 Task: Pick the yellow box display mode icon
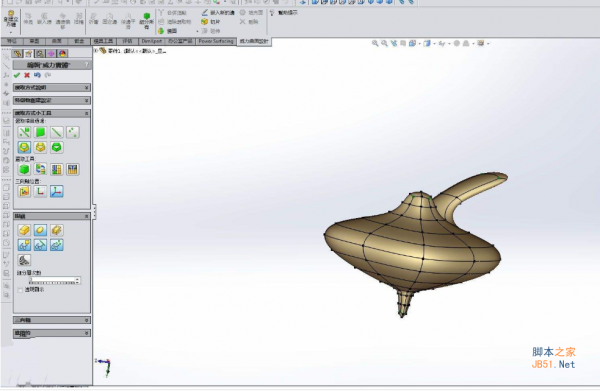[x=24, y=230]
